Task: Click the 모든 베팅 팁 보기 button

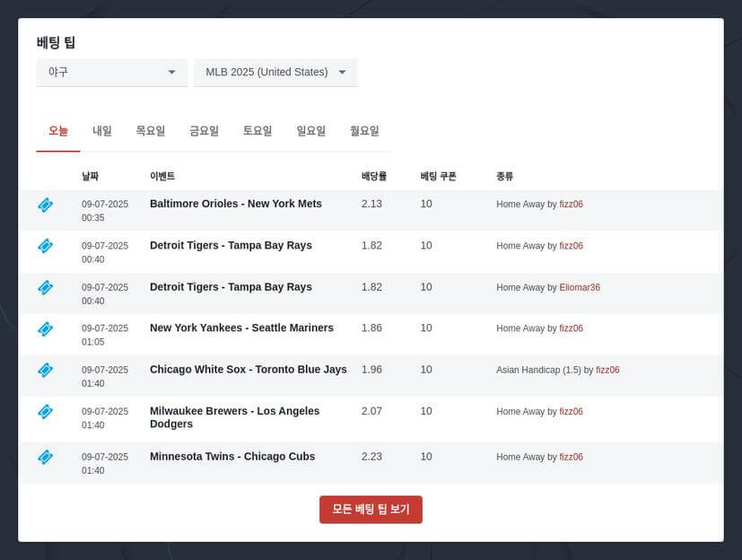Action: [x=371, y=510]
